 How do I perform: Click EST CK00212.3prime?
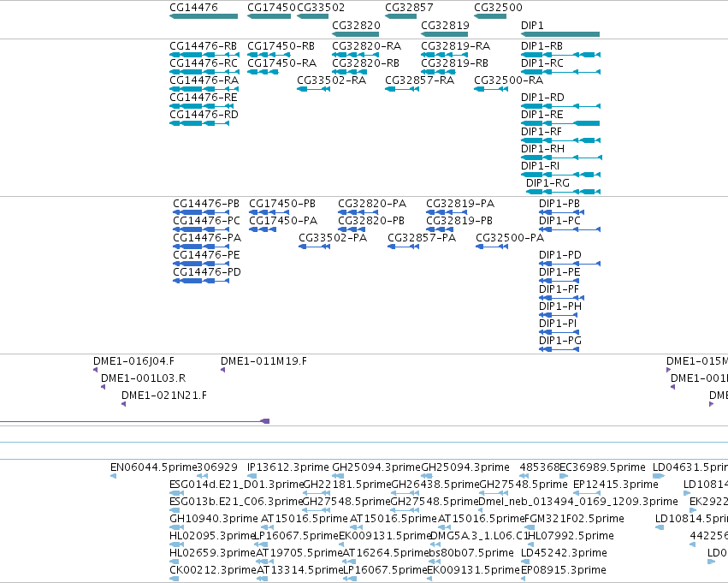(175, 579)
